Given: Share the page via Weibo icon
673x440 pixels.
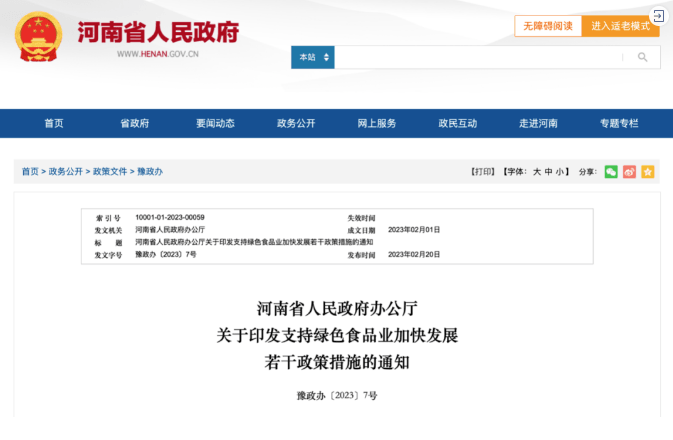Looking at the screenshot, I should [629, 172].
